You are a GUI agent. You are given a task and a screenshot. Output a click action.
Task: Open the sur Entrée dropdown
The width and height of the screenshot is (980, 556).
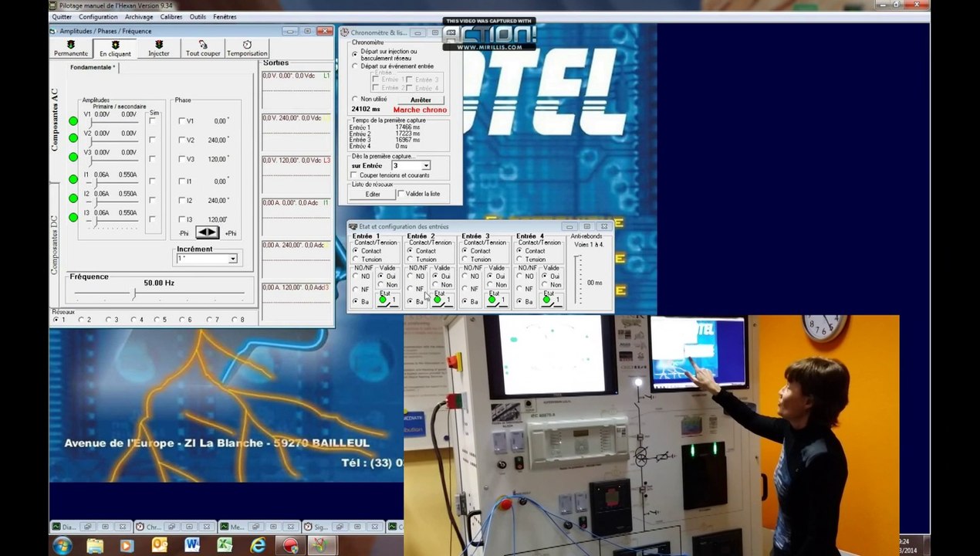[425, 165]
